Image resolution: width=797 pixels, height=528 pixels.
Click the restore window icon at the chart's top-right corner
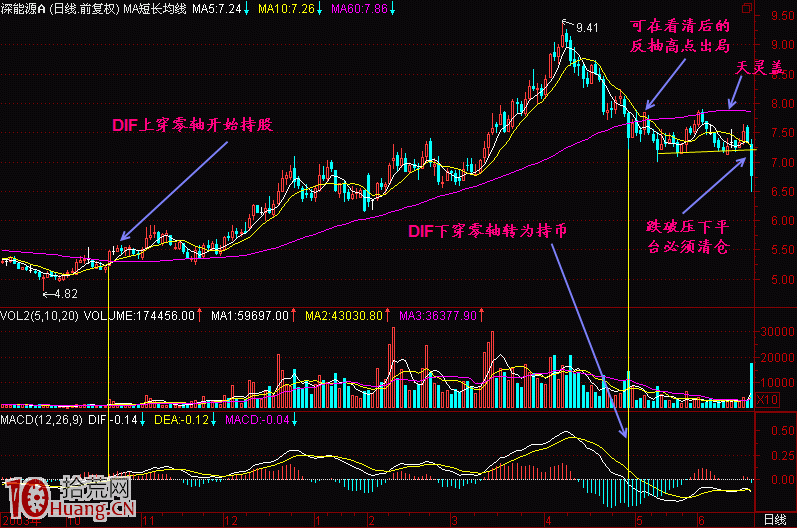[x=747, y=8]
